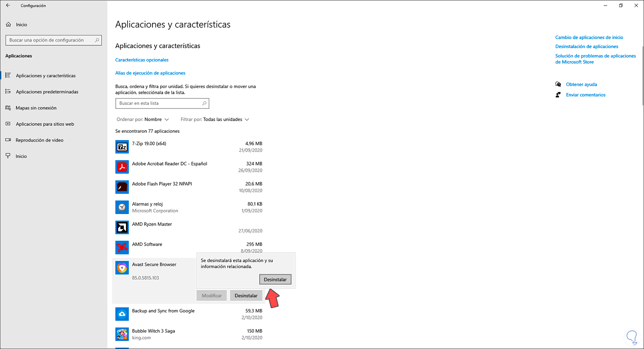The image size is (644, 349).
Task: Click the Adobe Acrobat Reader DC icon
Action: point(122,167)
